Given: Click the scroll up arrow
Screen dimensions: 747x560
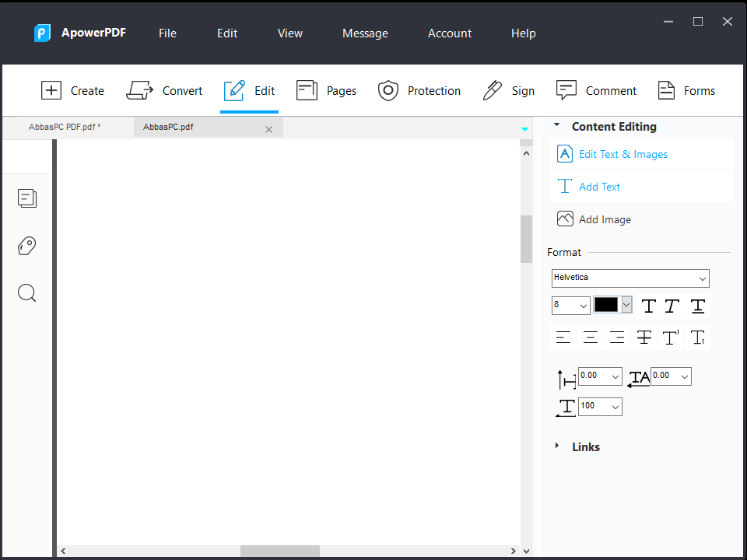Looking at the screenshot, I should (x=526, y=153).
